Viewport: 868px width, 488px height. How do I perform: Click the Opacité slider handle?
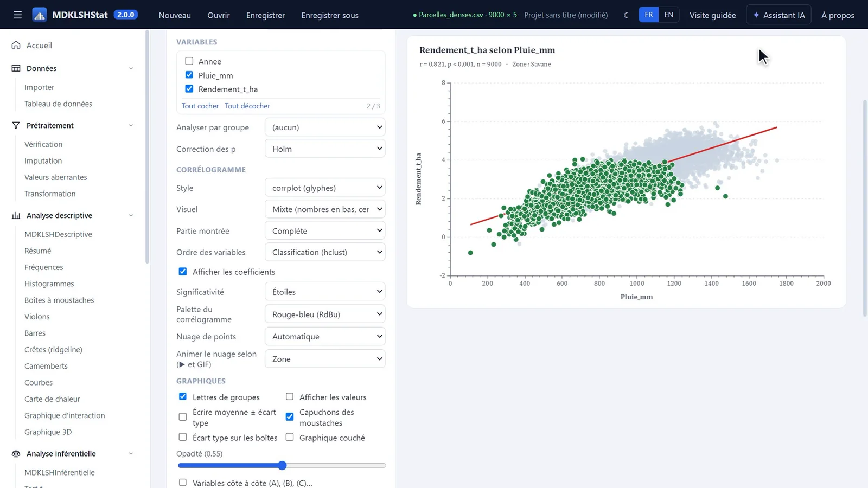(282, 465)
